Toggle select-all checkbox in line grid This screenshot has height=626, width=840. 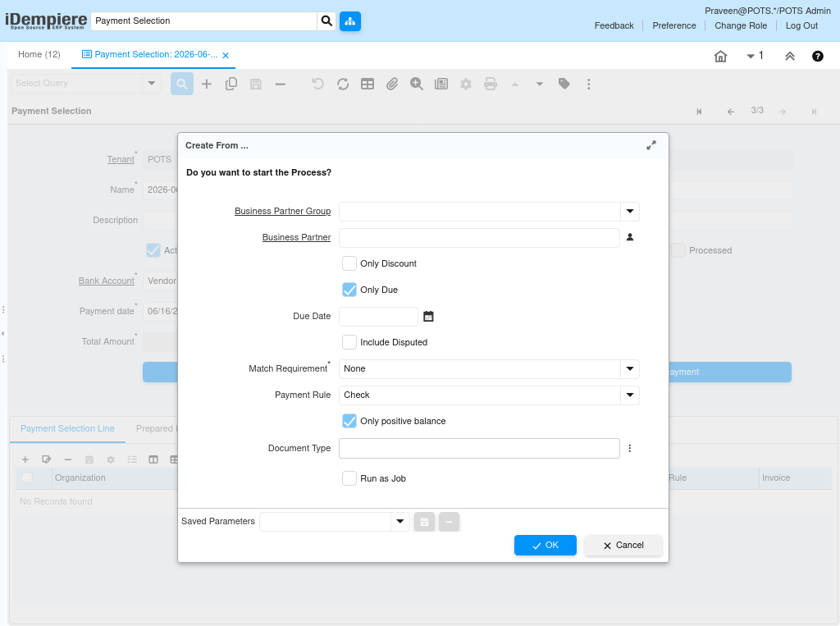[x=27, y=477]
